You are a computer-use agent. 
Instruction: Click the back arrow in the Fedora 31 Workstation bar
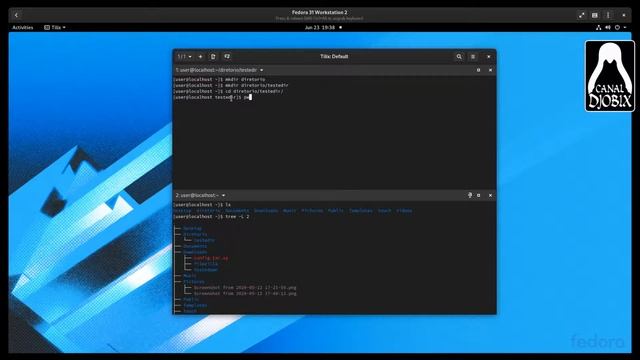pos(16,15)
